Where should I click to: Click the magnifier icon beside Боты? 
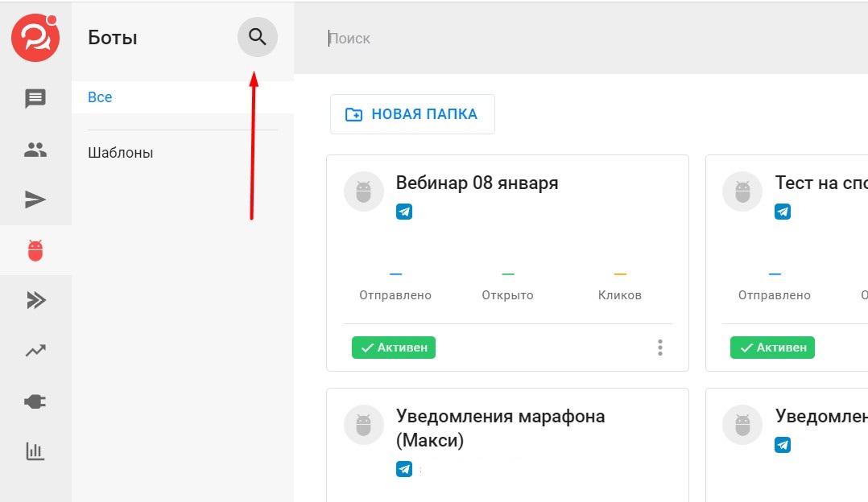tap(257, 37)
